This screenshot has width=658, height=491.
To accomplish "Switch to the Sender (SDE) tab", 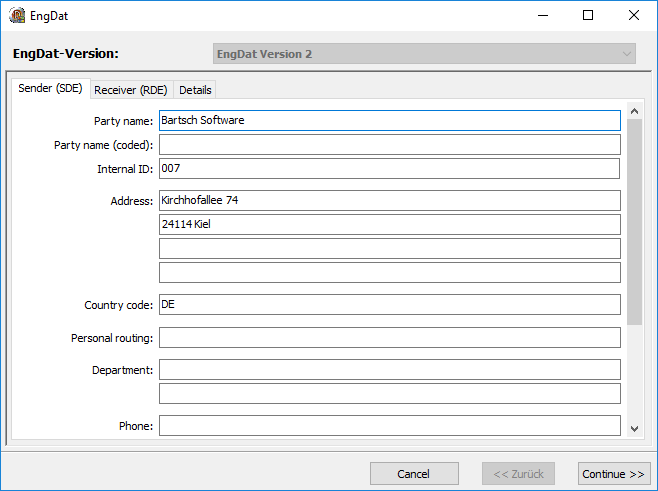I will click(50, 89).
